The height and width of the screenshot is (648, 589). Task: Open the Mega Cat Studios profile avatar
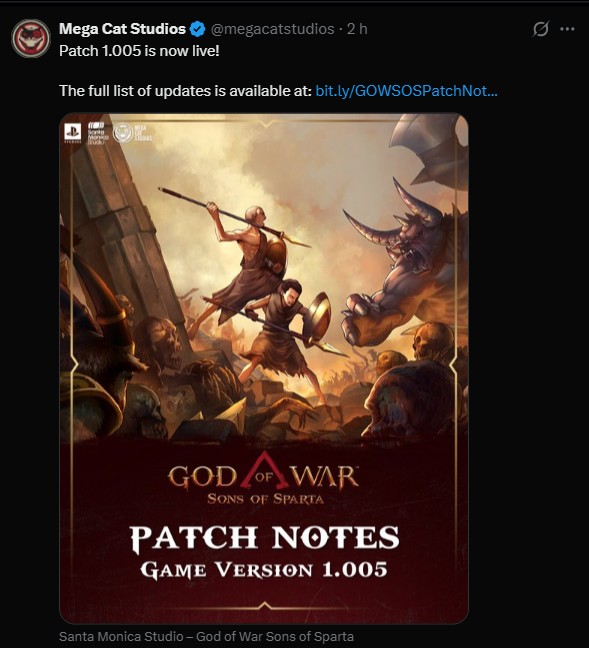coord(31,38)
